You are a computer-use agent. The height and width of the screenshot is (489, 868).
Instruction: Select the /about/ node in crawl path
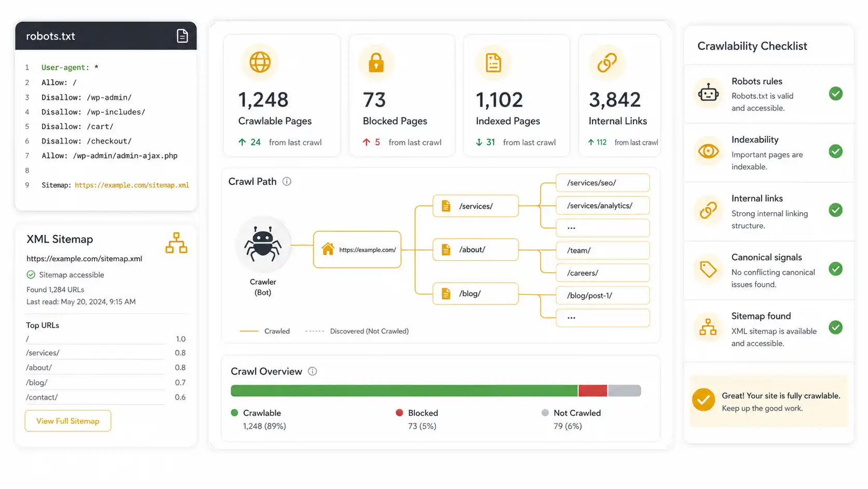coord(476,250)
